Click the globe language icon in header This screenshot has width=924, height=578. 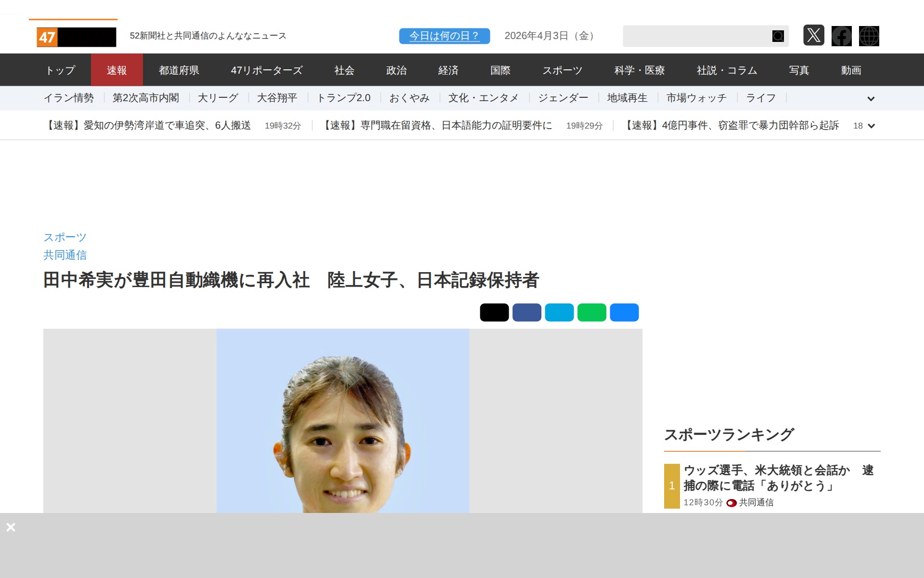(869, 36)
